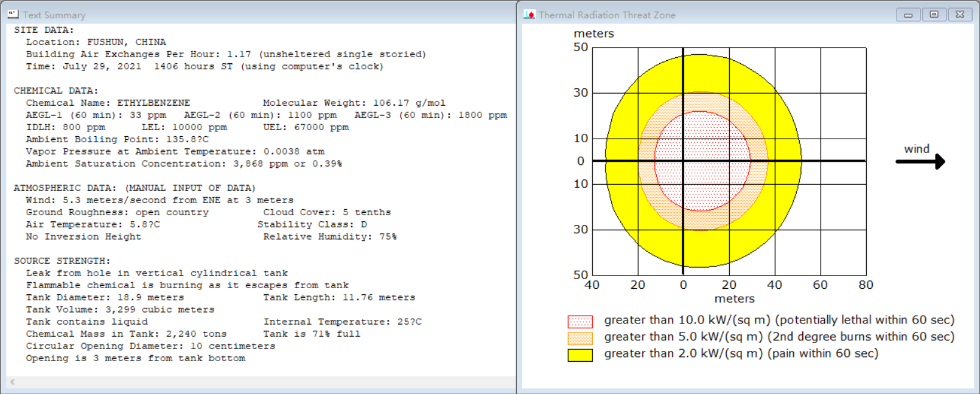Click 'Ground Roughness: open country' text
The image size is (980, 394).
coord(117,212)
